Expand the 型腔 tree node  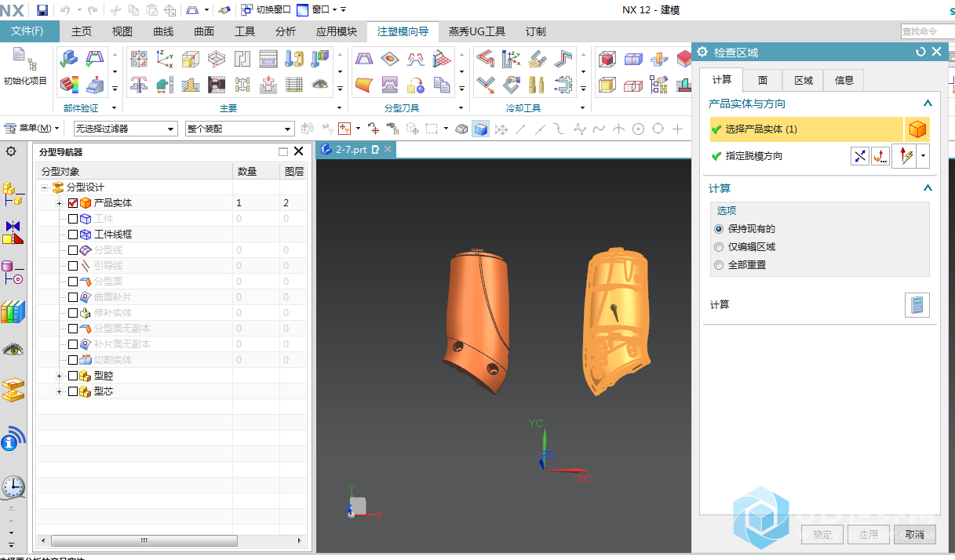pyautogui.click(x=60, y=376)
